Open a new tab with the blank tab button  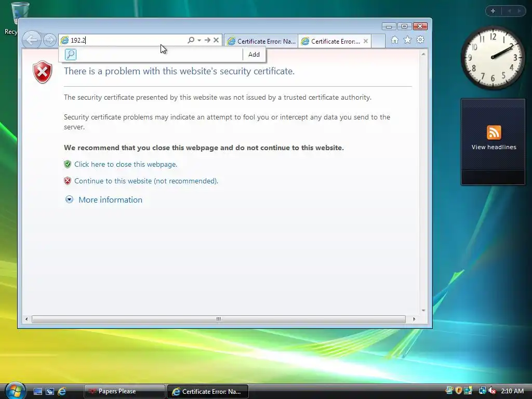[378, 42]
